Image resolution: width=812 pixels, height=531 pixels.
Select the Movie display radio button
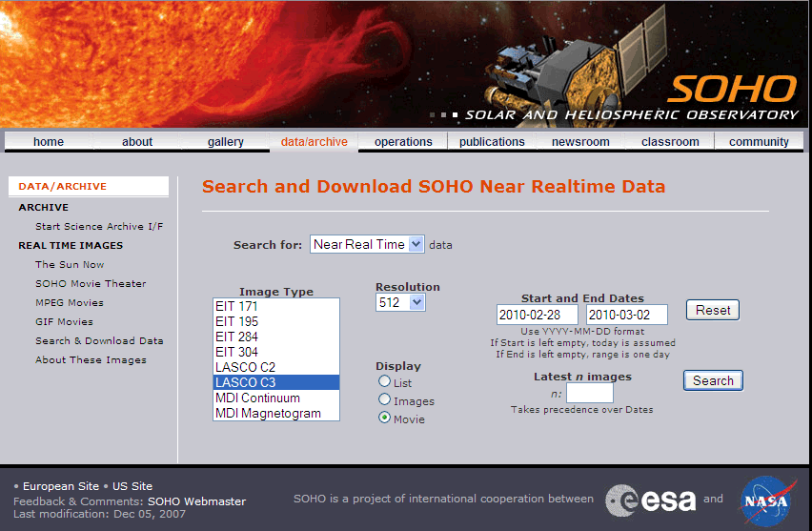pyautogui.click(x=385, y=419)
